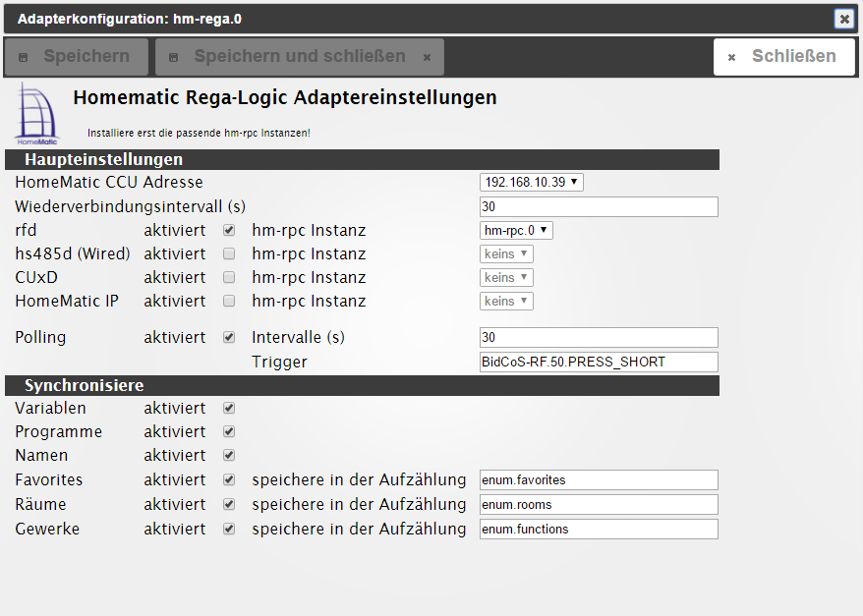This screenshot has height=616, width=863.
Task: Click the HomeMatic logo icon
Action: [37, 115]
